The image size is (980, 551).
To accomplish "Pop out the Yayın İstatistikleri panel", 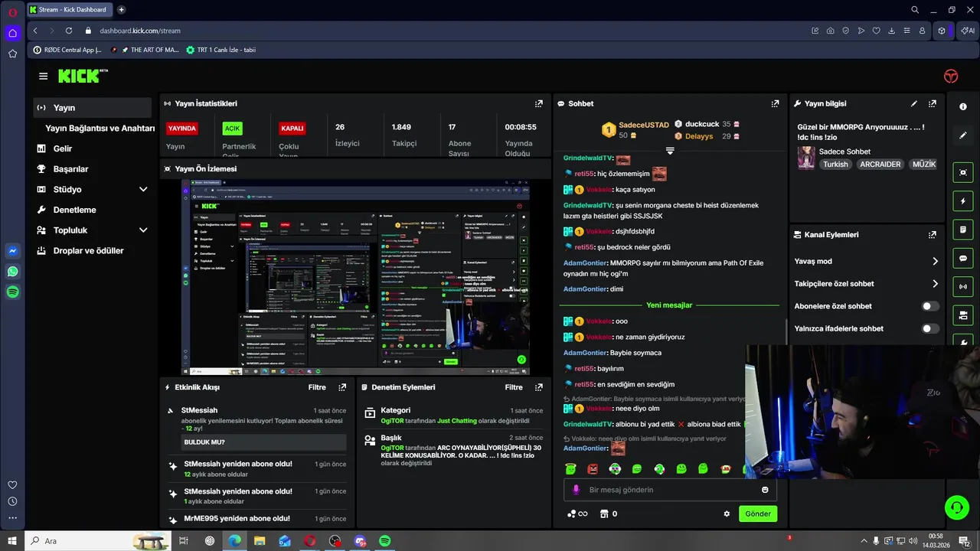I will (x=539, y=103).
